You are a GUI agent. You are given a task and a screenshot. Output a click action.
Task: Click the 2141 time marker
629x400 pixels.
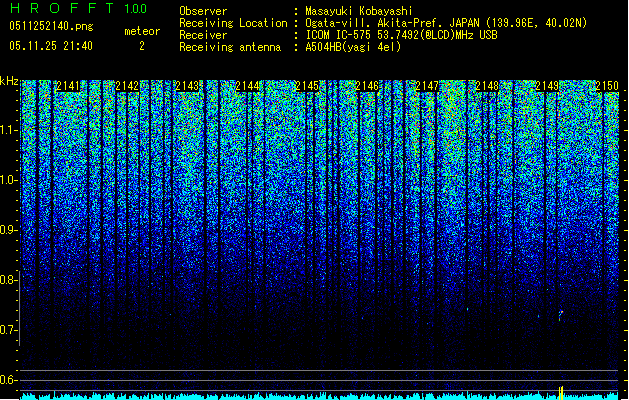(x=68, y=86)
